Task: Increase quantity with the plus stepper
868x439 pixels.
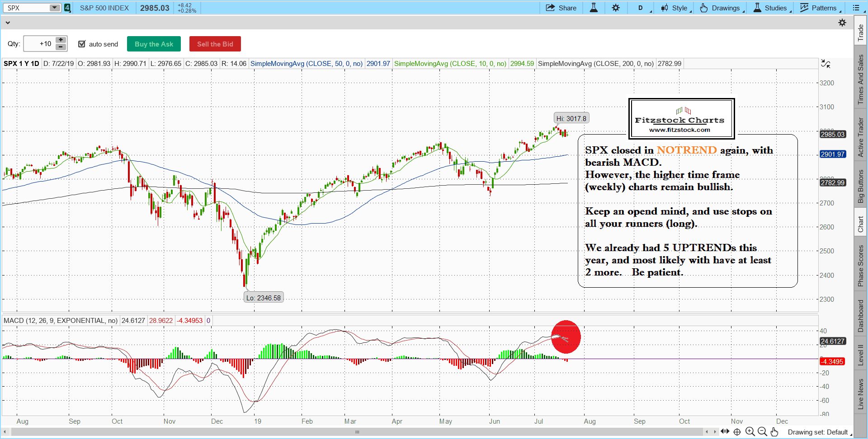Action: 61,40
